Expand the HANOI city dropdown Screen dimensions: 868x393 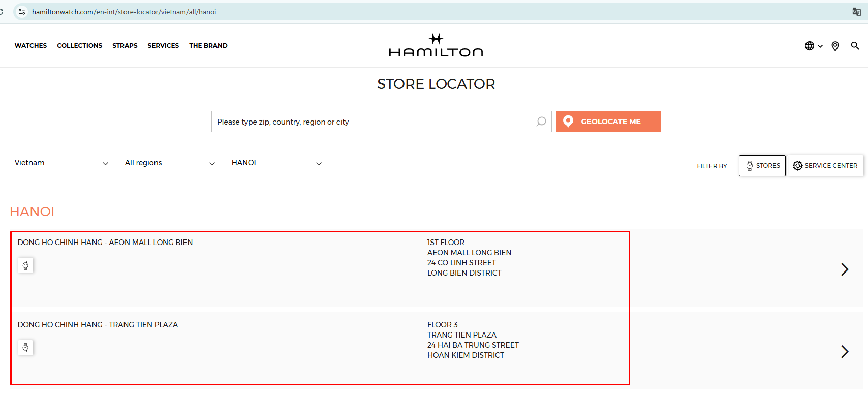(276, 163)
